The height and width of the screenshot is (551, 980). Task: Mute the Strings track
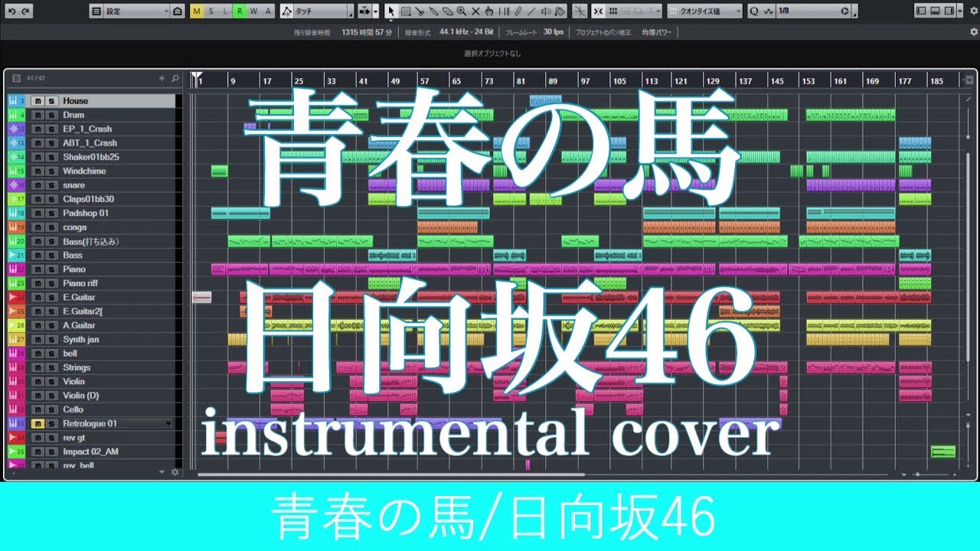click(38, 368)
